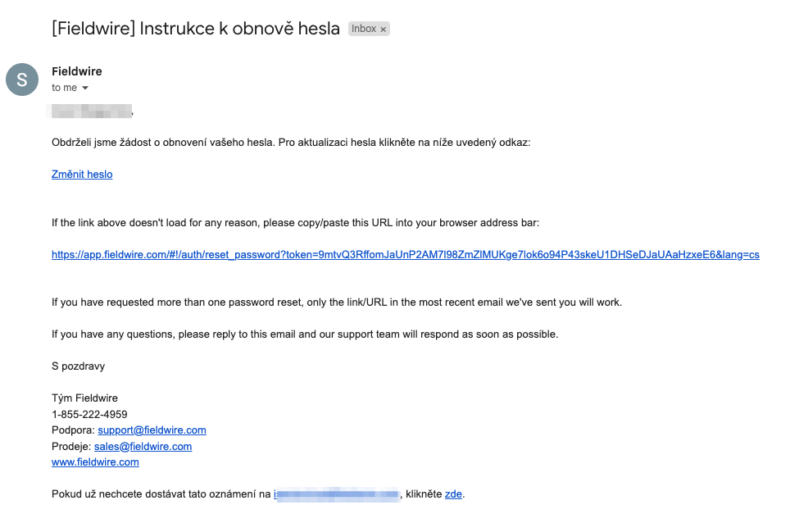Click the paragraph starting 'Obdrželi jsme žádost'
This screenshot has height=532, width=790.
(291, 143)
